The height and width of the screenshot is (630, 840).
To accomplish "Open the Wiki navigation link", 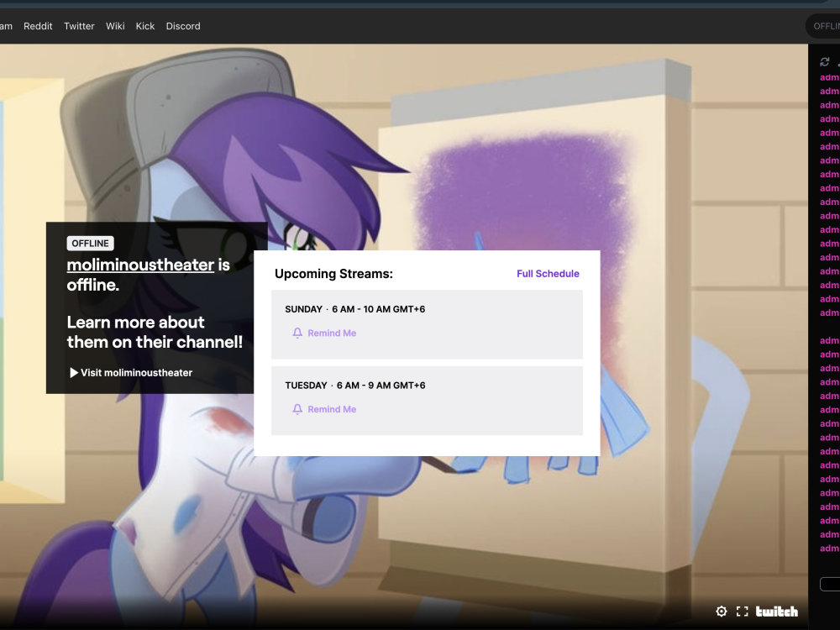I will coord(115,26).
